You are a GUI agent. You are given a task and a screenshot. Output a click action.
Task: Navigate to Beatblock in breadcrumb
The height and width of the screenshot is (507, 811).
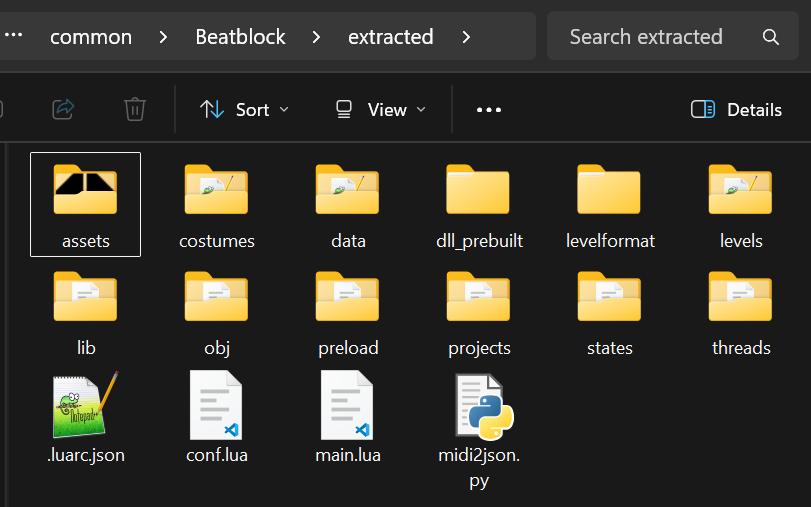241,37
